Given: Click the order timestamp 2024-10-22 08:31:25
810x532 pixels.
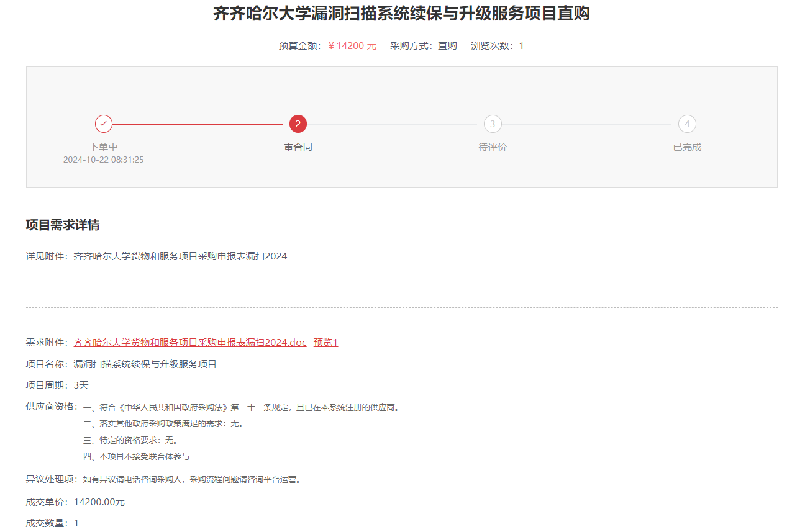Looking at the screenshot, I should [x=104, y=160].
